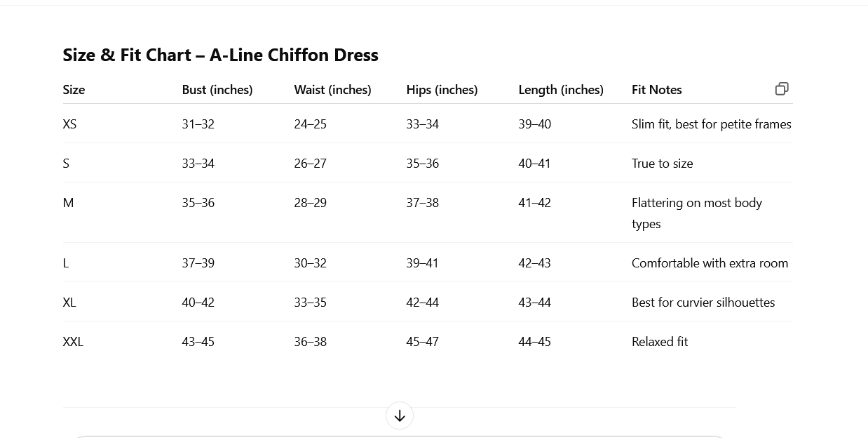Select the M bust value 35–36
Screen dimensions: 868x438
click(x=198, y=203)
